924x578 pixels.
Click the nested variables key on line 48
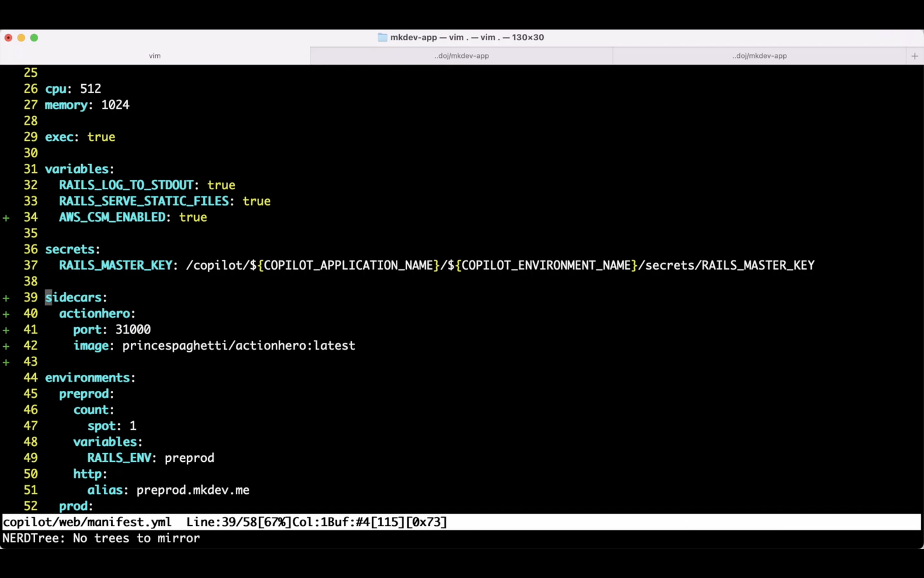click(x=105, y=442)
